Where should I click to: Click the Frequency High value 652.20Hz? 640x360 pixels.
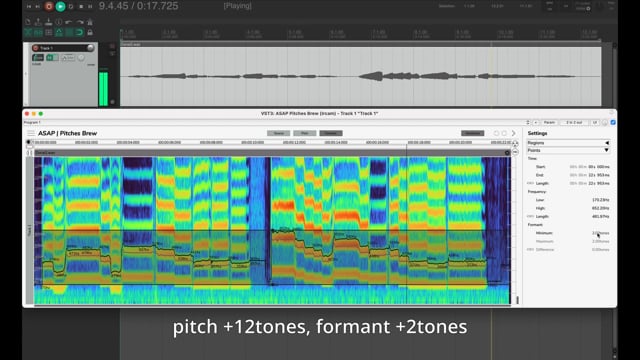pos(600,208)
